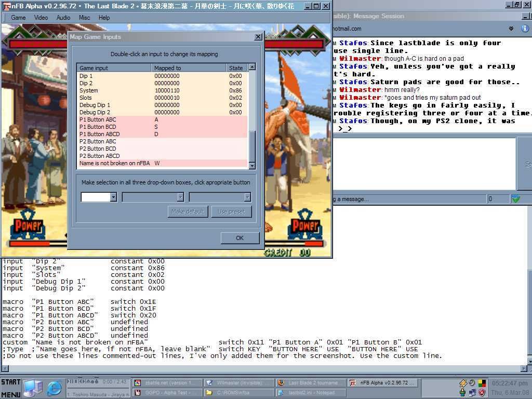Viewport: 532px width, 399px height.
Task: Click OK in Map Game Inputs dialog
Action: (240, 238)
